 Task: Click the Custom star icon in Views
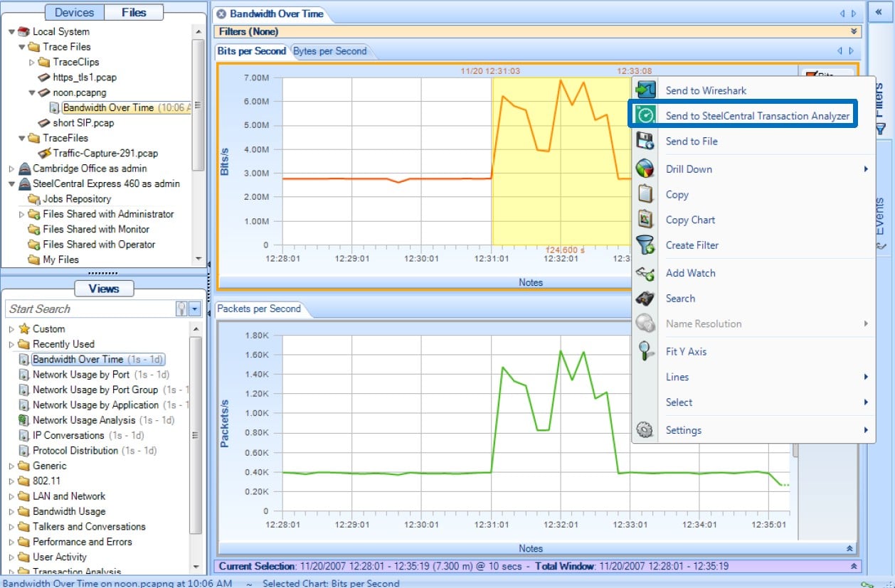[x=24, y=328]
